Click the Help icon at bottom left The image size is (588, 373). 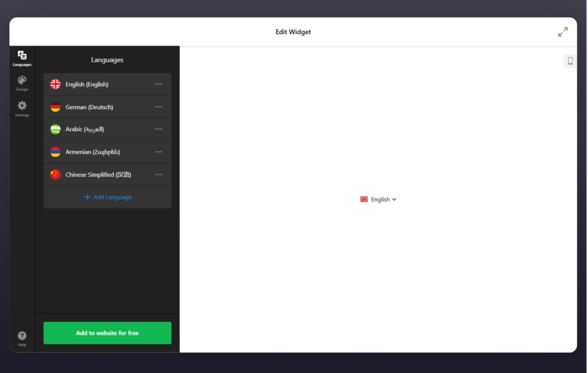(22, 335)
